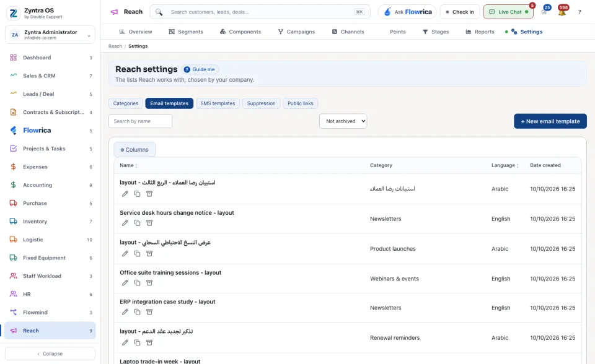Open Ask Flowrica assistant
Image resolution: width=595 pixels, height=364 pixels.
tap(407, 12)
